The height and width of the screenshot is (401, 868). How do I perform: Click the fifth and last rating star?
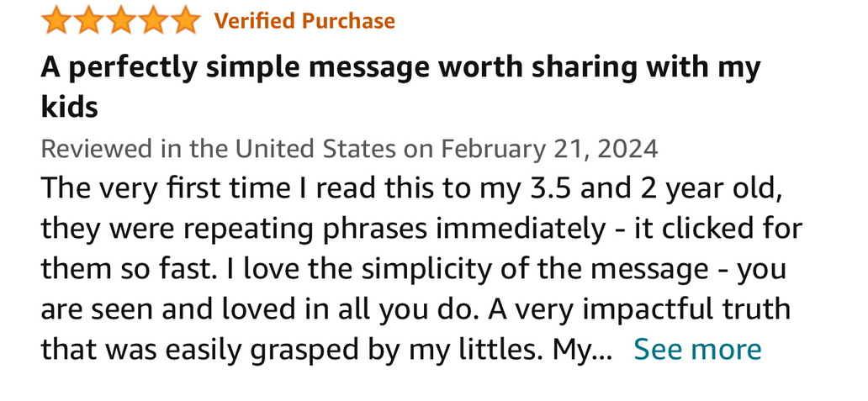pos(185,20)
